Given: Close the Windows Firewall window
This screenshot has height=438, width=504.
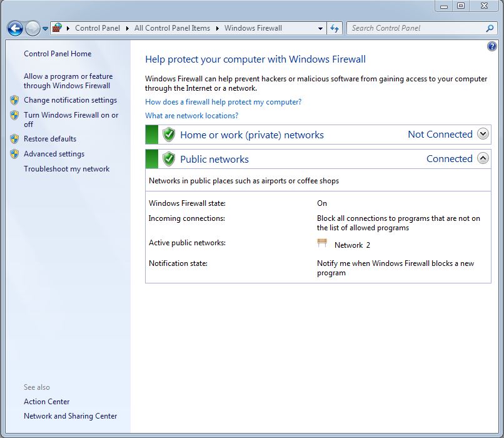Looking at the screenshot, I should (485, 6).
